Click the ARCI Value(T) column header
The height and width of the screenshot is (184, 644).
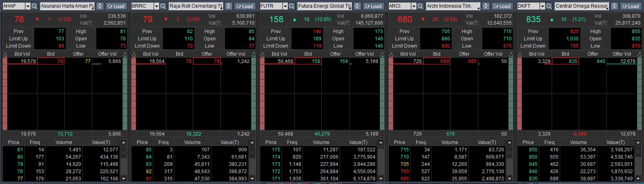point(487,142)
